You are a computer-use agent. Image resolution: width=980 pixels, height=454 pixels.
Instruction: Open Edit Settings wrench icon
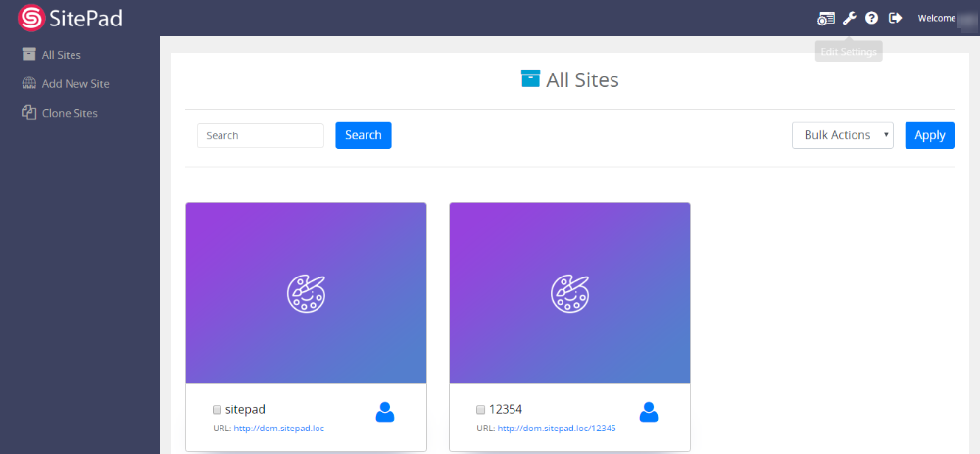coord(850,18)
